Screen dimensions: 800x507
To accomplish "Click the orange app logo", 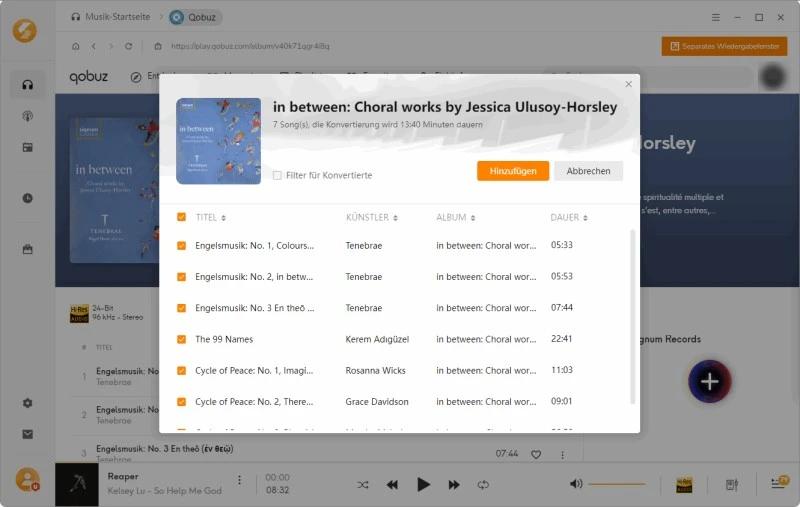I will click(x=24, y=31).
